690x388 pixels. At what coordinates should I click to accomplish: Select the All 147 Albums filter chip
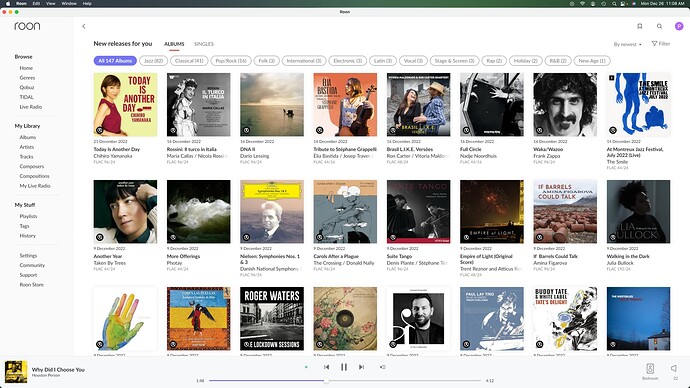(115, 61)
